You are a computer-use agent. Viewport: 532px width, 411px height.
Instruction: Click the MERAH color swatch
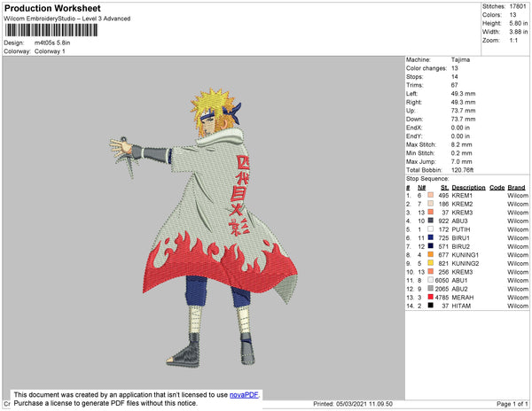pyautogui.click(x=431, y=297)
